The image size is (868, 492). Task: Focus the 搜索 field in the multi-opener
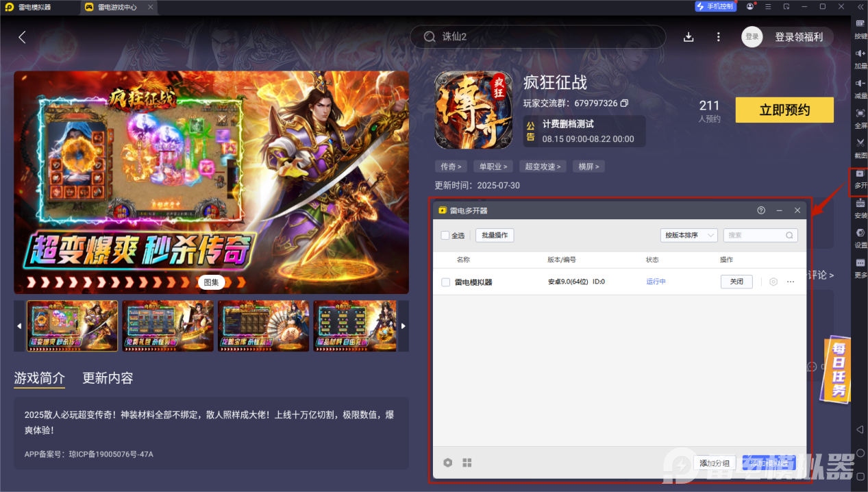click(760, 235)
